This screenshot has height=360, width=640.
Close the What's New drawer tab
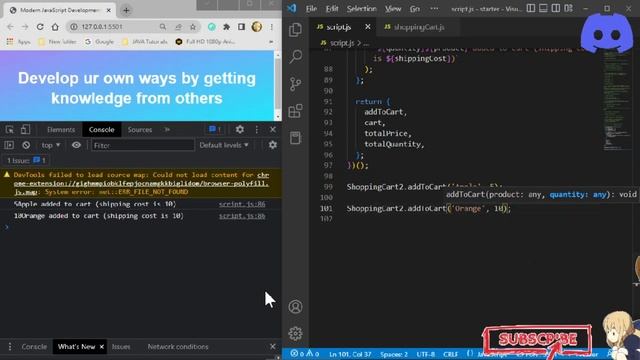click(102, 347)
